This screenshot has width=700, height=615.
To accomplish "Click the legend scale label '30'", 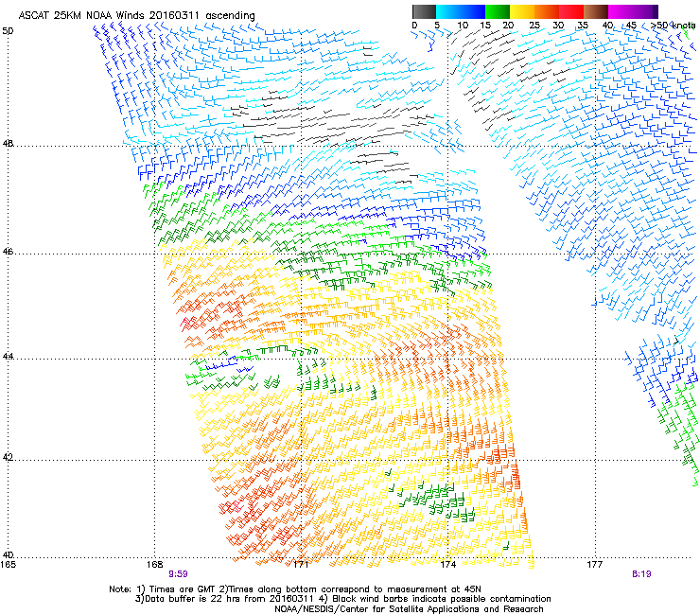I will [558, 26].
